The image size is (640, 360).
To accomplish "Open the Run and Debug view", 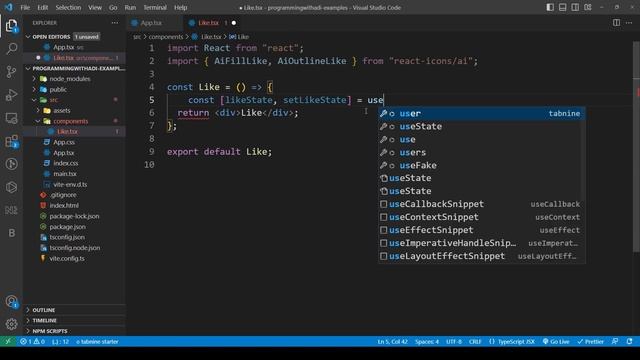I will coord(11,95).
